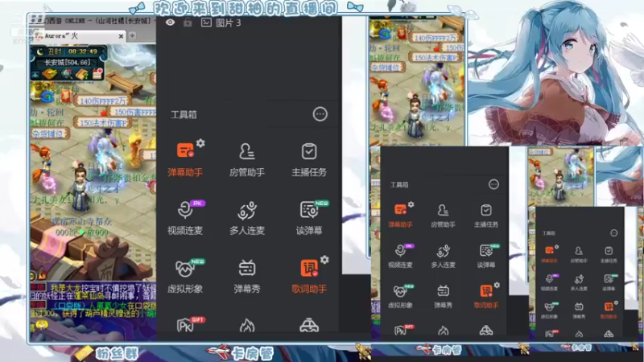
Task: Open 虚拟形象 in the medium toolbox panel
Action: pos(400,296)
